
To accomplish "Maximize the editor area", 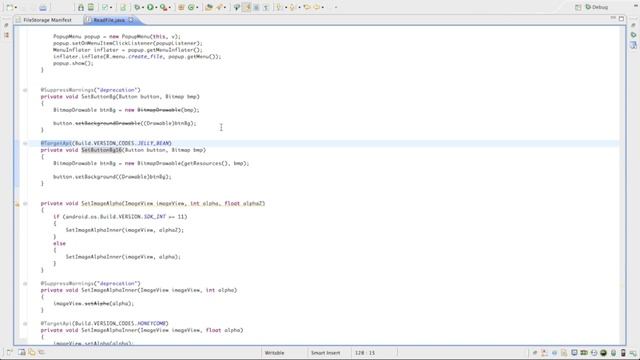I will pyautogui.click(x=621, y=18).
